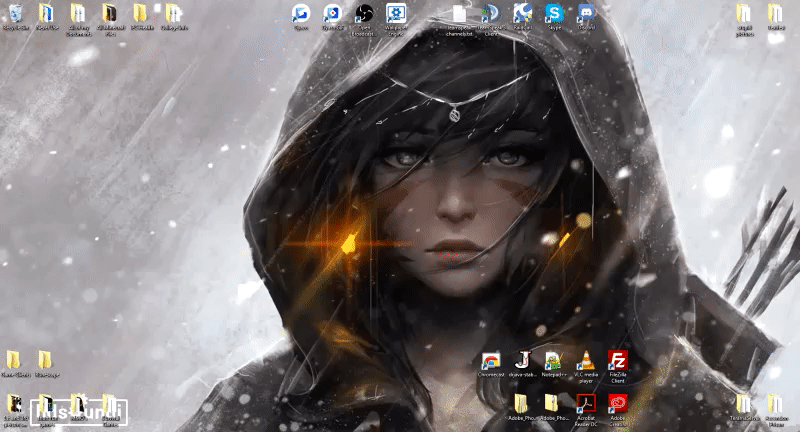Viewport: 800px width, 432px height.
Task: Launch the Wallpaper Engine shortcut
Action: pos(396,19)
